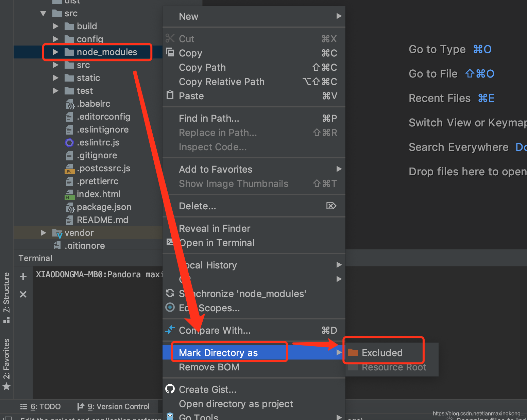Open a new terminal session with the plus icon

coord(23,276)
